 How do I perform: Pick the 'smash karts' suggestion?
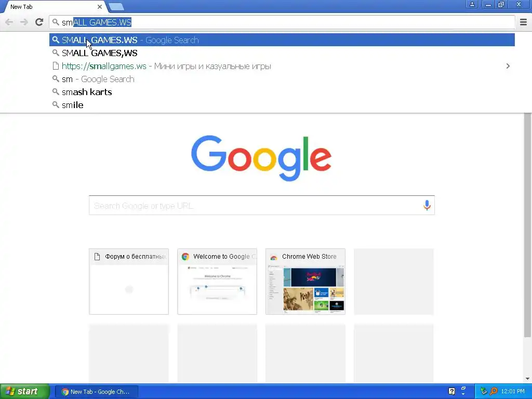click(282, 92)
